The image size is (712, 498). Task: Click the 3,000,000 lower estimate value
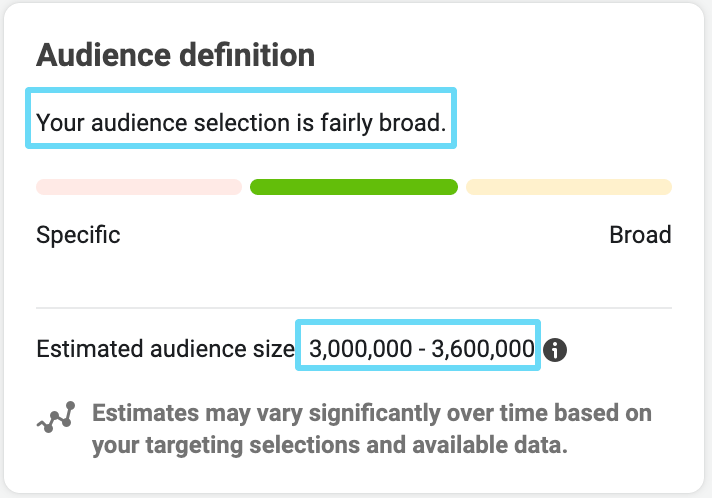(x=361, y=349)
